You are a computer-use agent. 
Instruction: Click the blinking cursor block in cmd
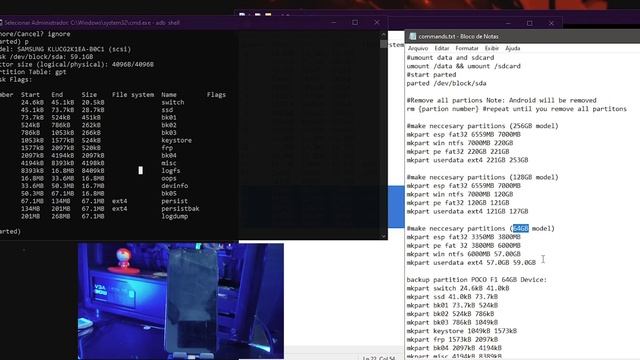coord(140,170)
